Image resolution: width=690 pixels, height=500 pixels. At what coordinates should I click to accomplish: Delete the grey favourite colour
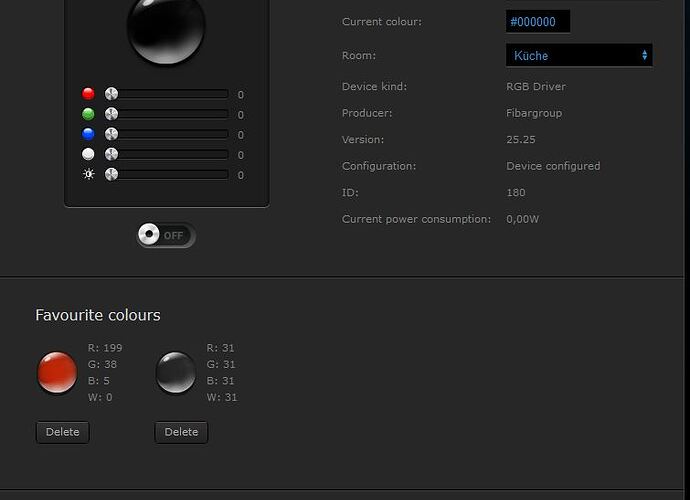[x=181, y=432]
